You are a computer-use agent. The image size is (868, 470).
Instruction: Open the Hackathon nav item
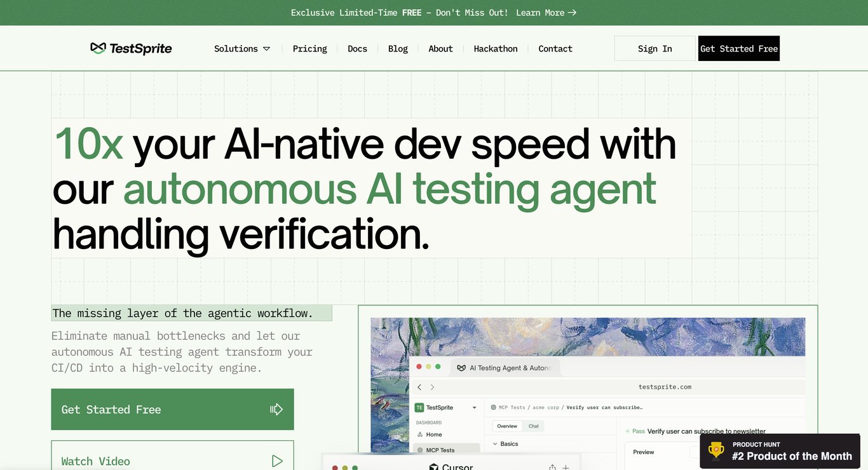tap(496, 48)
